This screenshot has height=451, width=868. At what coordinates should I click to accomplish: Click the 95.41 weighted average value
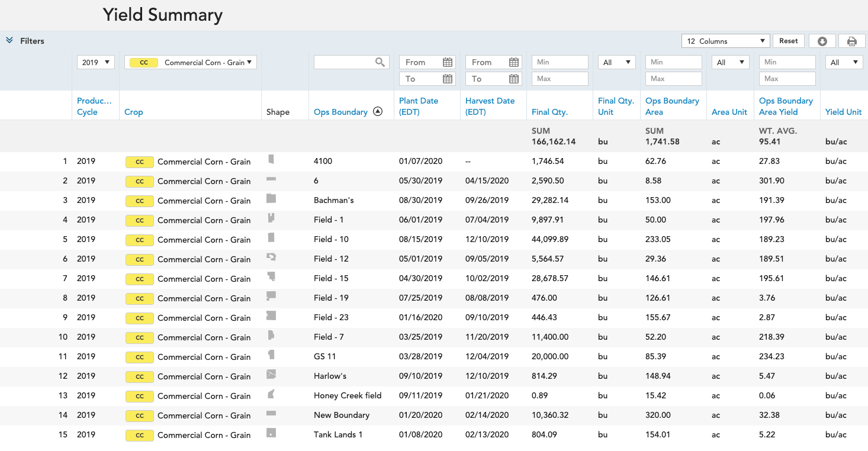click(770, 141)
